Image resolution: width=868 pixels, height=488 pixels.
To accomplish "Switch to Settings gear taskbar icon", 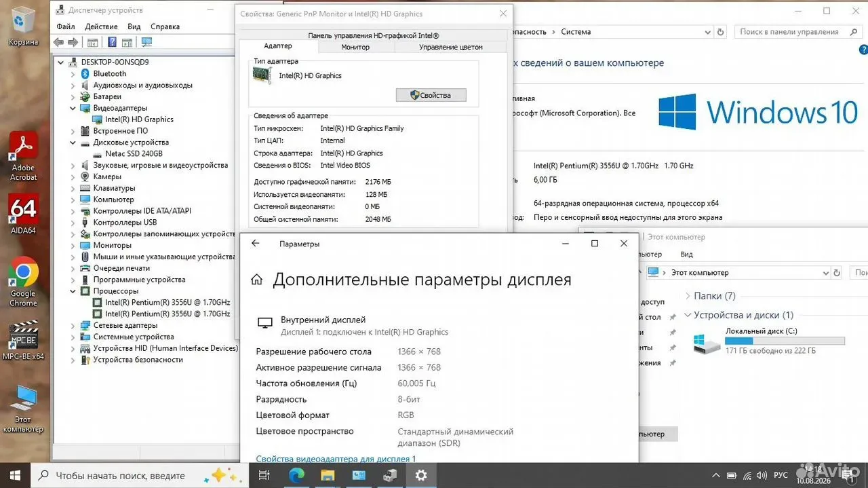I will 421,476.
